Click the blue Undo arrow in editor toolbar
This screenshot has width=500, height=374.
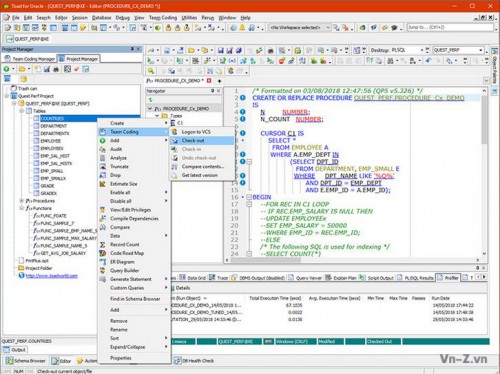[x=429, y=61]
